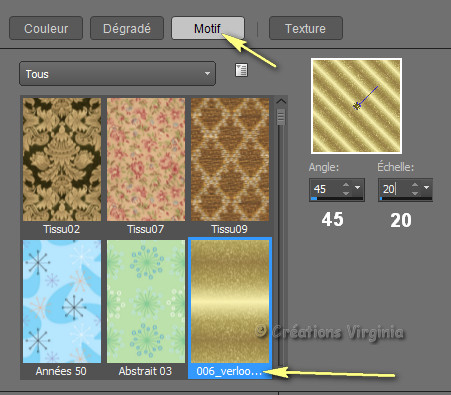The image size is (451, 395).
Task: Switch to the Texture tab
Action: coord(306,28)
